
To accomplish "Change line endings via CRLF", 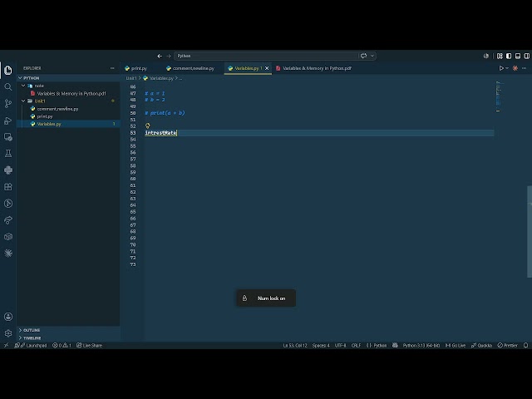I will (x=356, y=346).
